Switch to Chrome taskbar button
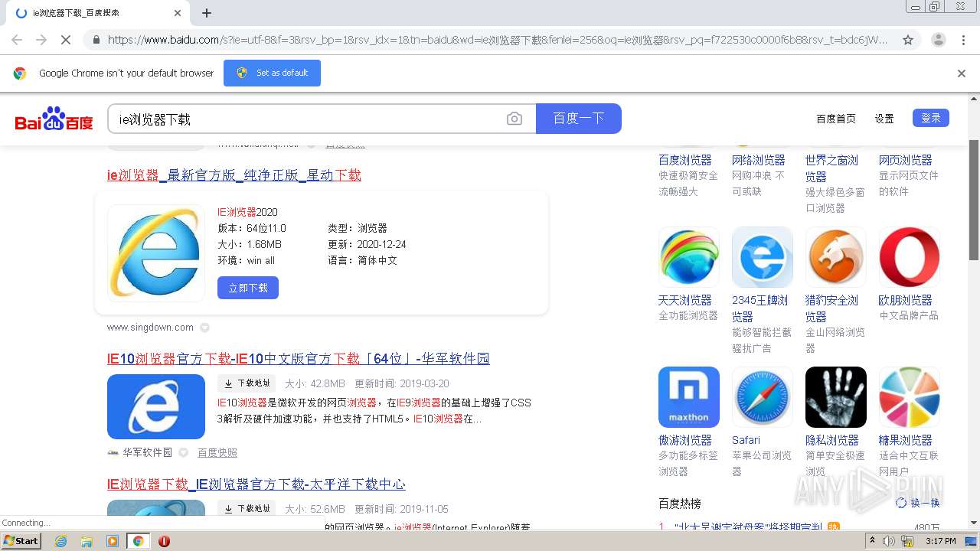The width and height of the screenshot is (980, 551). 139,541
